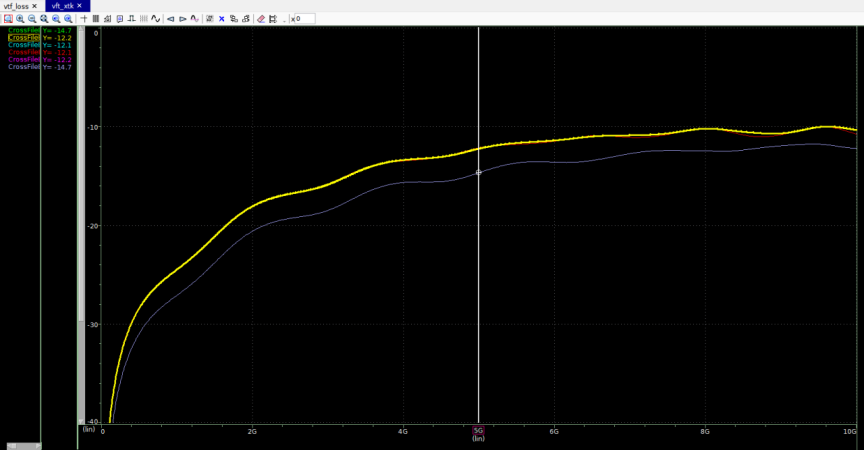Click the cyan Y= -12.1 readout

click(57, 45)
